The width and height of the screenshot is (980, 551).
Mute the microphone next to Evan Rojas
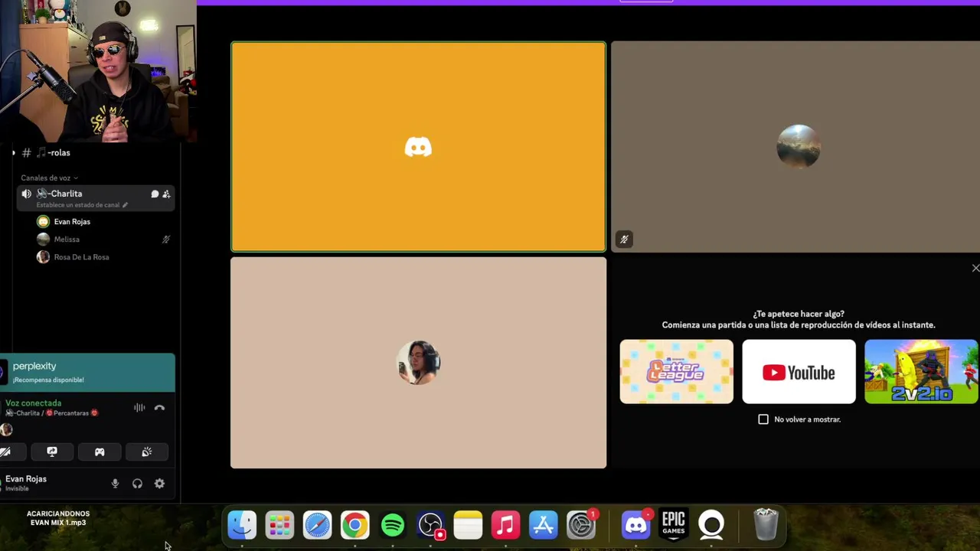[115, 484]
